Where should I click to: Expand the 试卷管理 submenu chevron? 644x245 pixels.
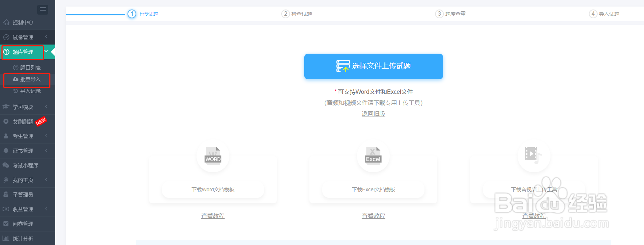(x=46, y=37)
